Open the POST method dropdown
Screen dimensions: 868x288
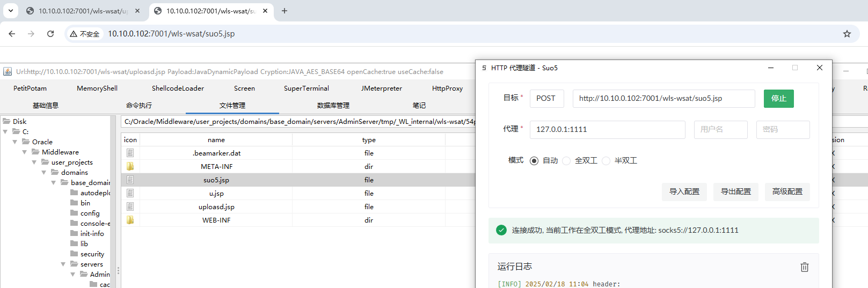(546, 99)
